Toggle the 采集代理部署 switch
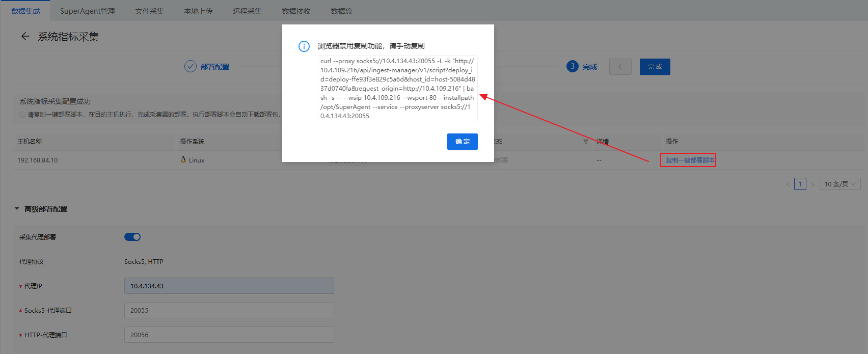Image resolution: width=868 pixels, height=354 pixels. [x=132, y=237]
